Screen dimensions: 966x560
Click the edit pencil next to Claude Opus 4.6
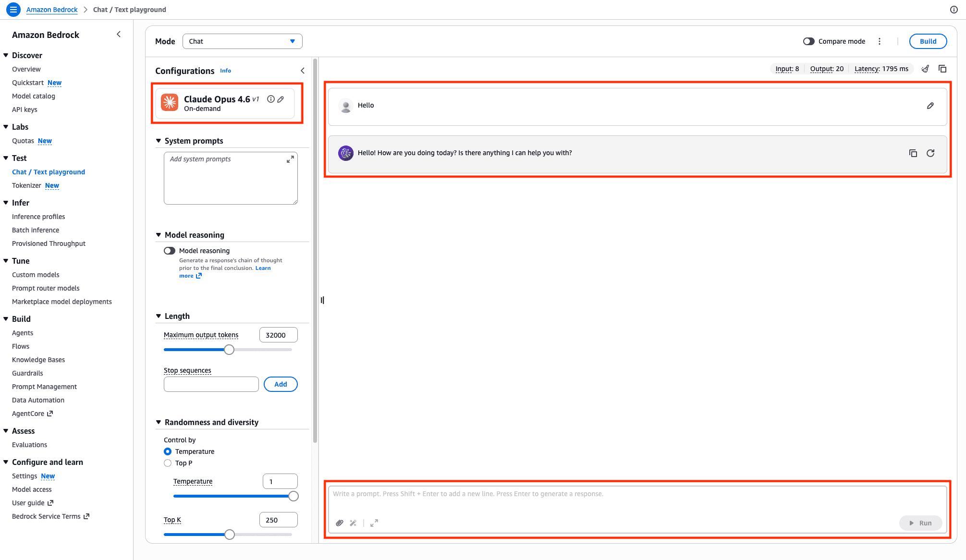tap(281, 99)
